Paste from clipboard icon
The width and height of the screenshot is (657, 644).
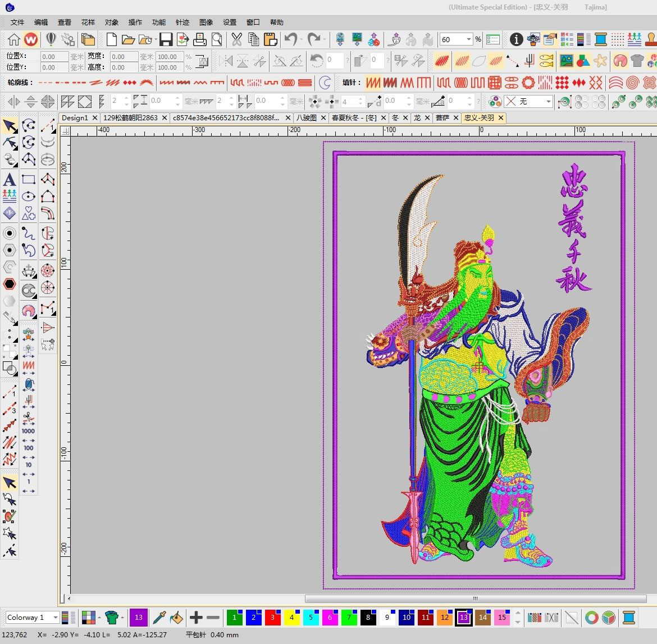pyautogui.click(x=271, y=40)
